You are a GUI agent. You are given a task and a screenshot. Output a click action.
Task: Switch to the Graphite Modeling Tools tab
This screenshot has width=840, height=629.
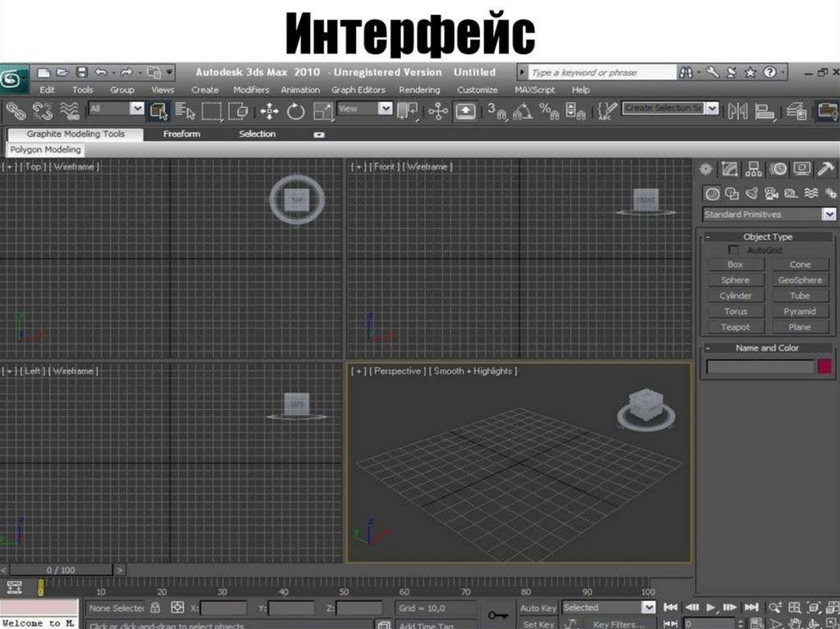click(x=75, y=134)
